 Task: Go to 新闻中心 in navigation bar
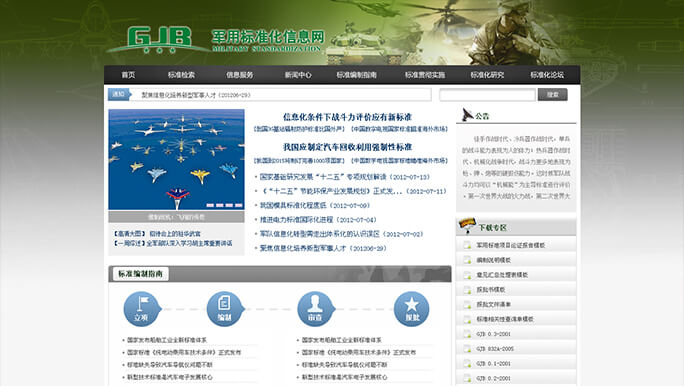coord(298,75)
